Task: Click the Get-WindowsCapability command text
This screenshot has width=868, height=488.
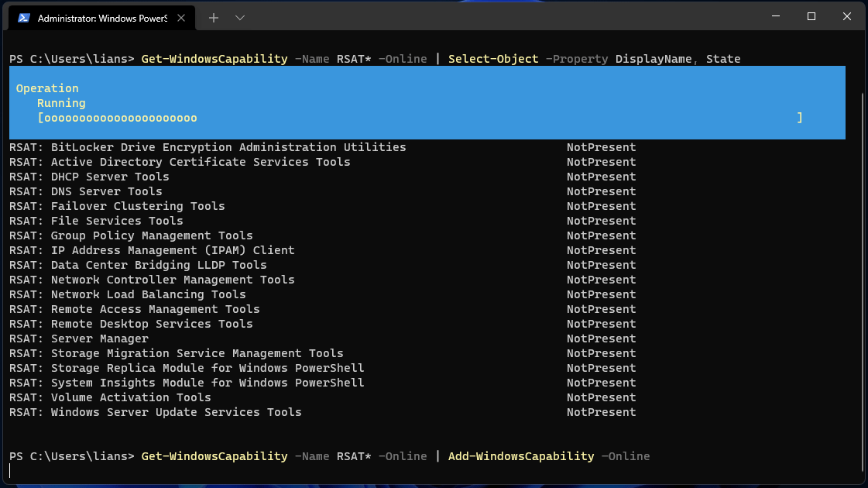Action: (214, 58)
